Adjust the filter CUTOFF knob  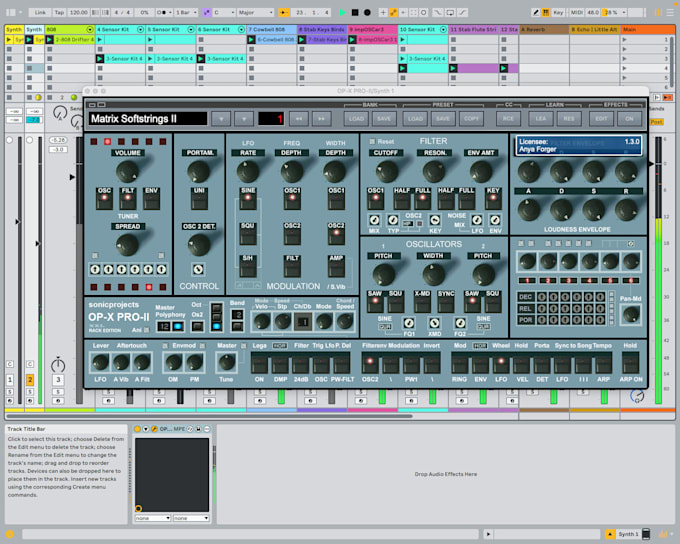(386, 171)
